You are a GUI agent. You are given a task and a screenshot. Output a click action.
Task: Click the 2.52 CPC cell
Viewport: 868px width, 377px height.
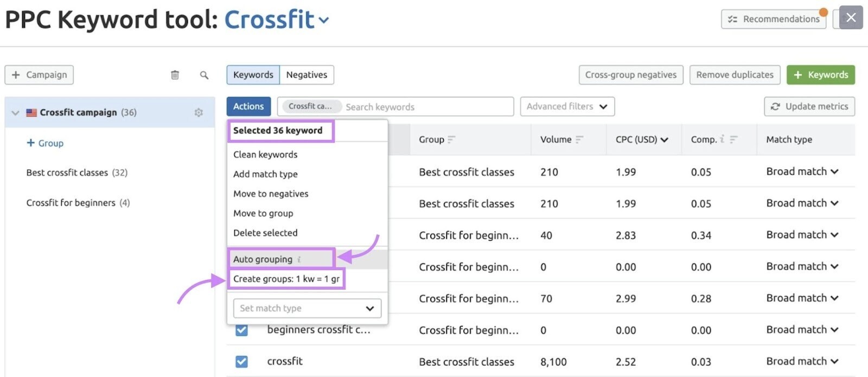click(x=626, y=362)
